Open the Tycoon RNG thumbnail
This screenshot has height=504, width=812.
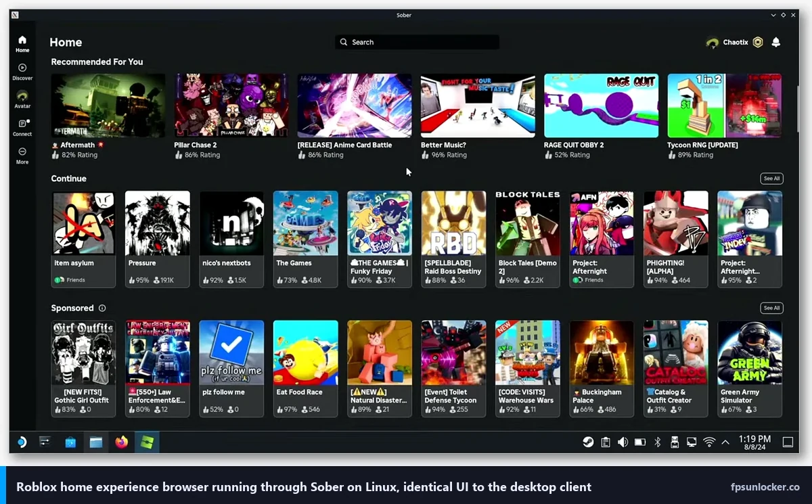point(725,106)
